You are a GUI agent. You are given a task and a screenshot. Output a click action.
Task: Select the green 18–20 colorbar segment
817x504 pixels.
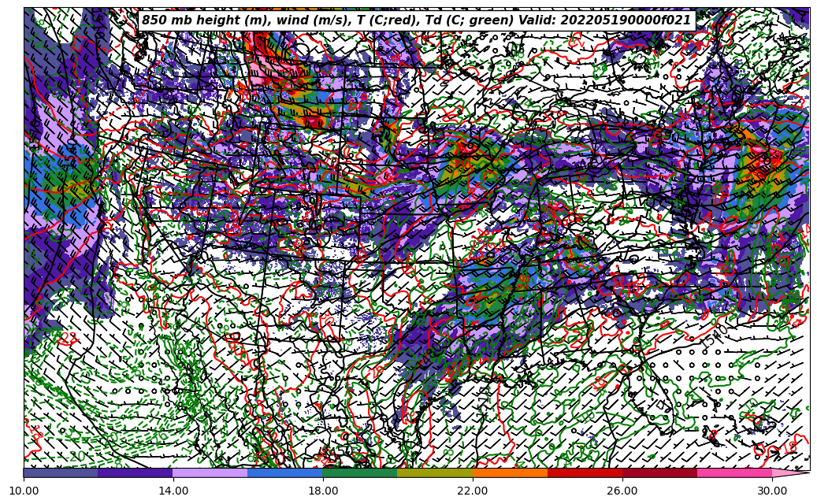360,472
